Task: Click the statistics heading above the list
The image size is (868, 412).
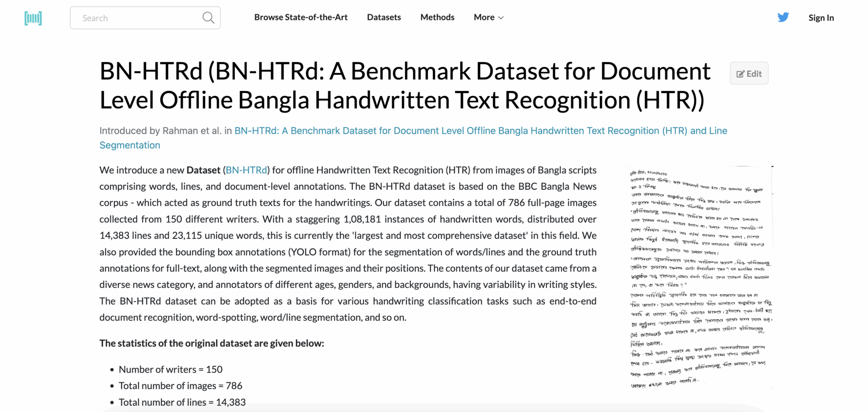Action: pyautogui.click(x=211, y=343)
